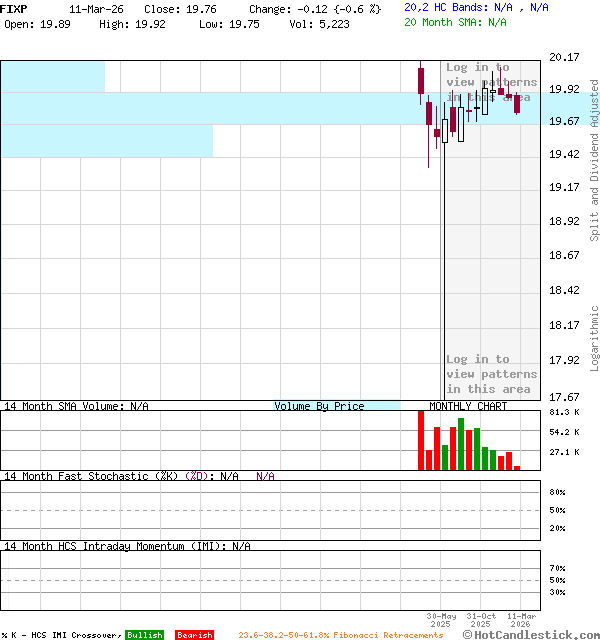This screenshot has height=640, width=600.
Task: Click the 31-Oct 2025 date axis label
Action: pyautogui.click(x=481, y=620)
